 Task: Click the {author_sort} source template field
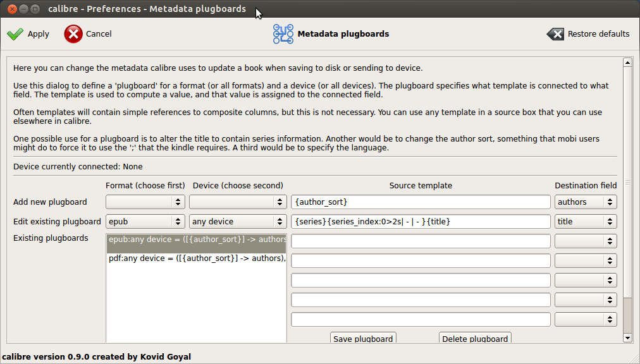click(421, 202)
